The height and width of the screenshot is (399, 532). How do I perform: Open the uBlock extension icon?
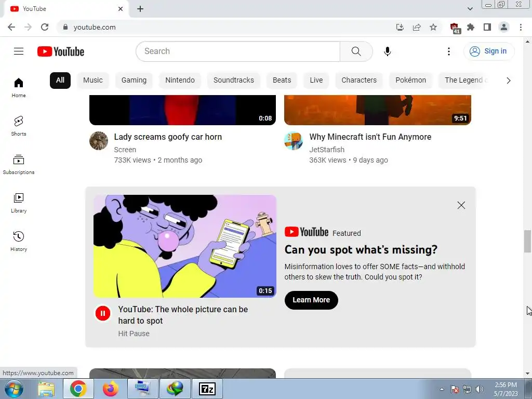coord(455,28)
